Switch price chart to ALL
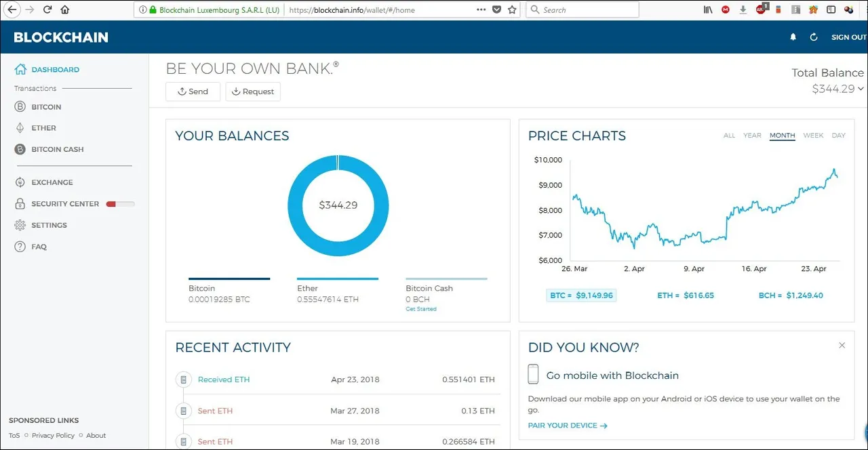 (x=729, y=136)
